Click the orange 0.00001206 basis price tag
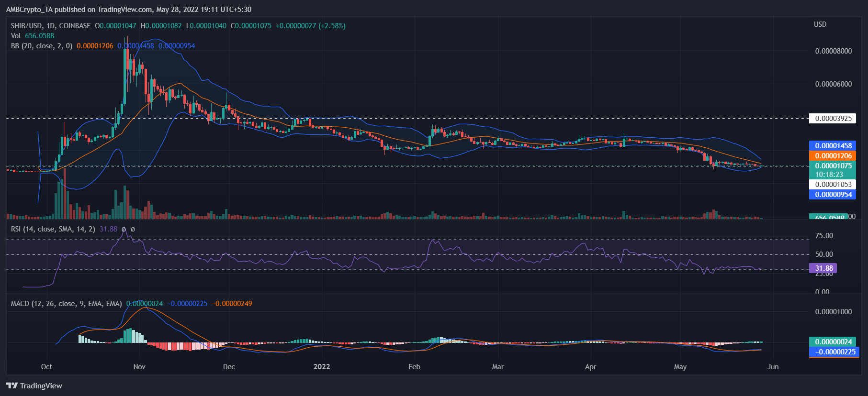 click(x=833, y=156)
